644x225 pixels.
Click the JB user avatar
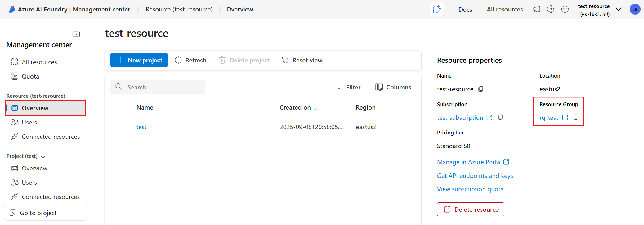click(x=635, y=9)
